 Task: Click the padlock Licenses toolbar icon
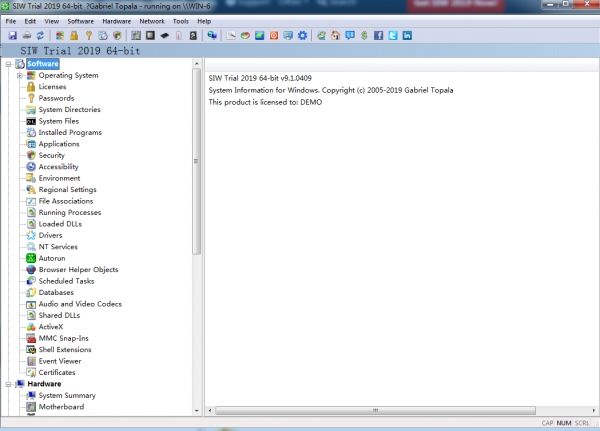(74, 36)
